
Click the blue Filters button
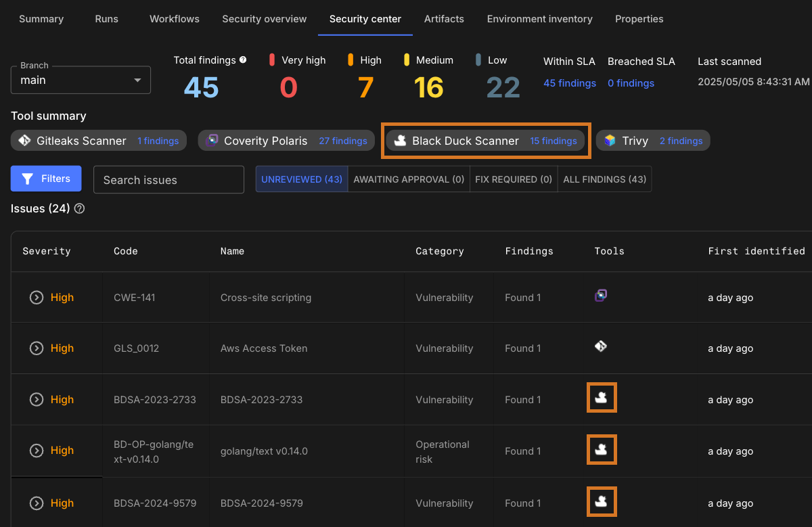click(x=46, y=179)
